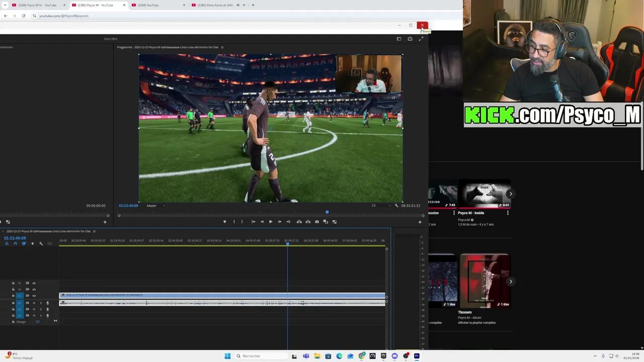Click the Export Frame camera icon
644x362 pixels.
(317, 222)
